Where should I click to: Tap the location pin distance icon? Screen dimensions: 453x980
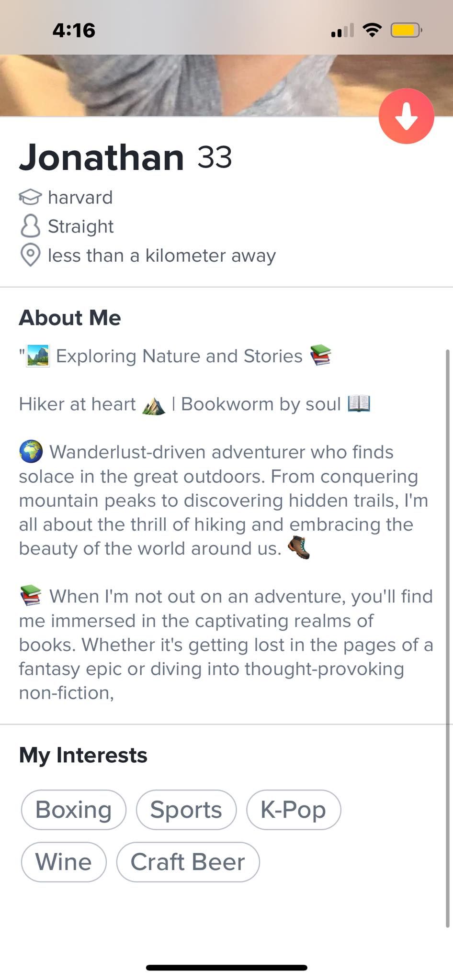pos(30,255)
